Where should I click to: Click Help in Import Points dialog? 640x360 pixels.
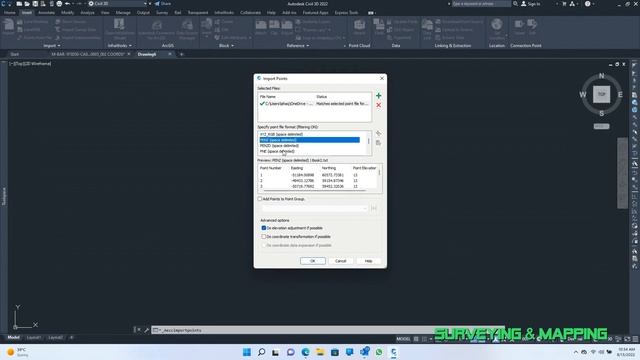click(368, 261)
